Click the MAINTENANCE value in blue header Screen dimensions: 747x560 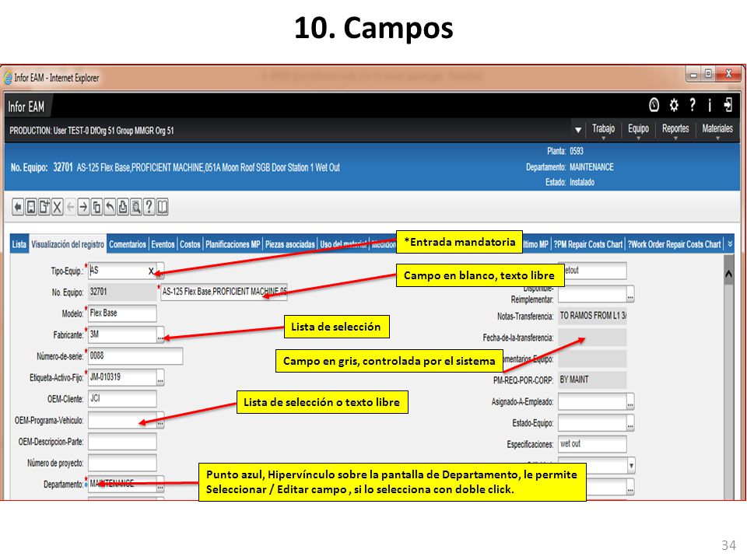click(591, 167)
